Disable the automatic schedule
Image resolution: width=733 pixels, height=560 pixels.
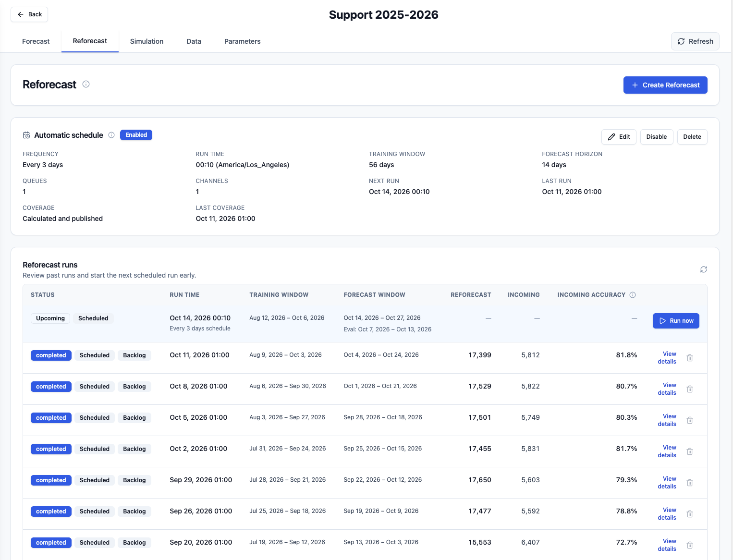657,137
